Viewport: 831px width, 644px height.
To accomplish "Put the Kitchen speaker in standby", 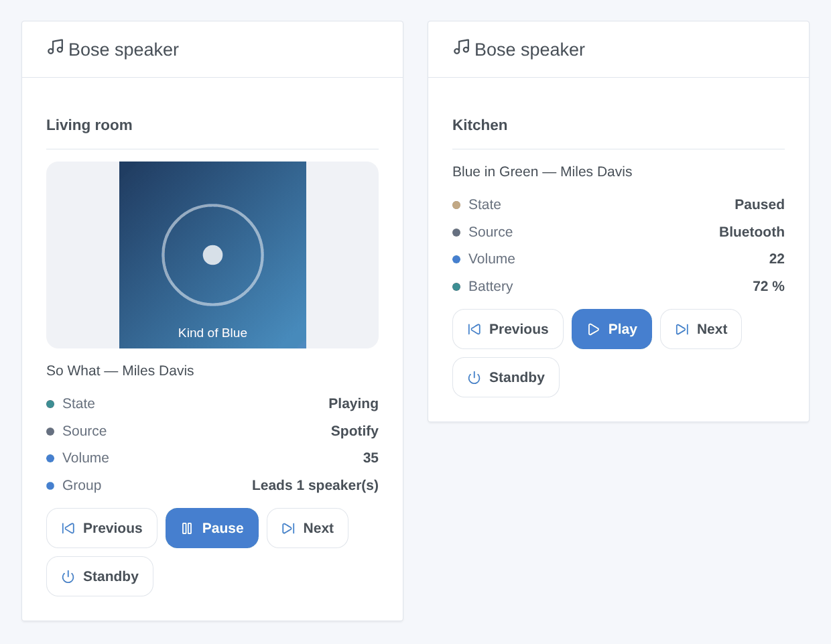I will pos(506,377).
